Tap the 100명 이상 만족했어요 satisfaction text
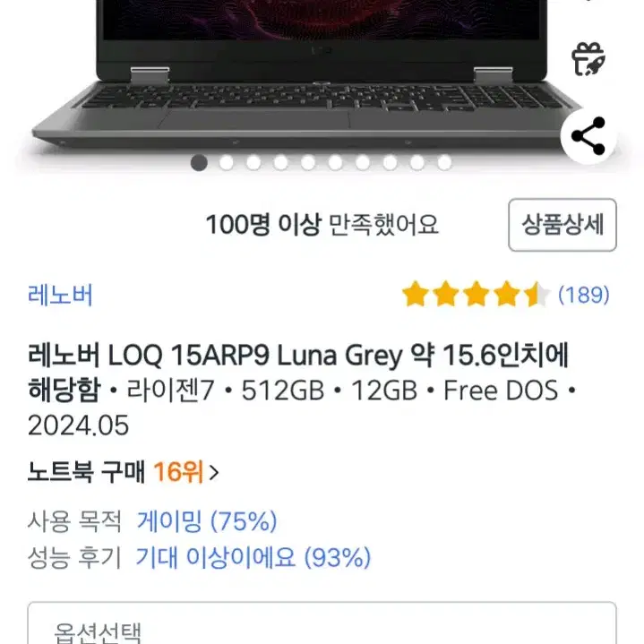Image resolution: width=644 pixels, height=644 pixels. pyautogui.click(x=322, y=225)
